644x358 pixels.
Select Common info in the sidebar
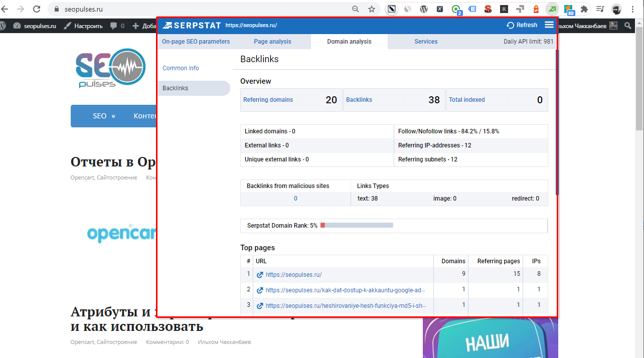(181, 68)
